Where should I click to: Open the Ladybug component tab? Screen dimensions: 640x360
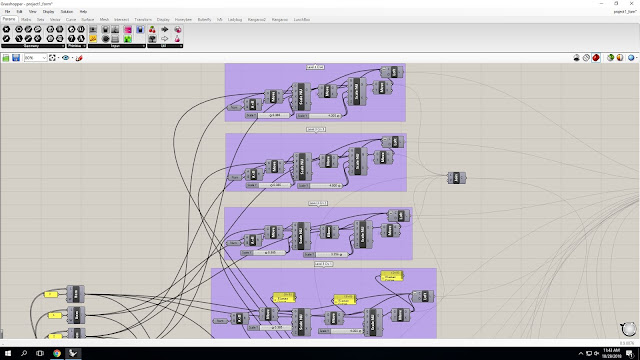(235, 19)
